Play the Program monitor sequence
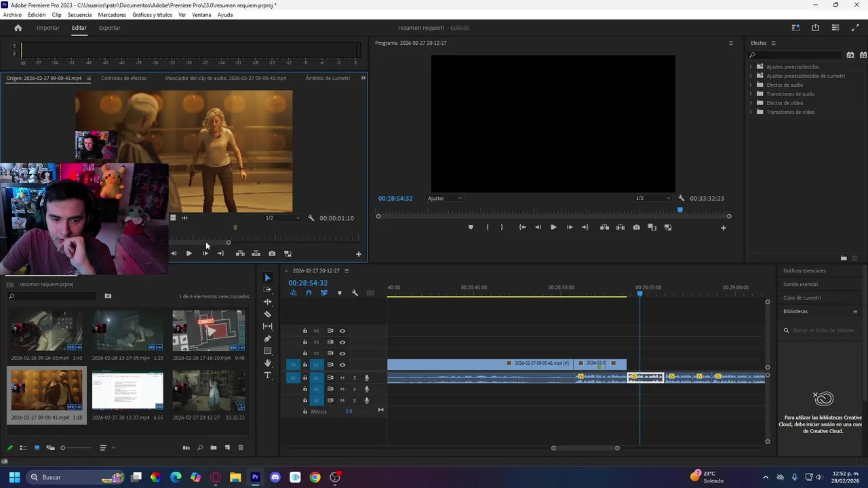Viewport: 868px width, 488px height. click(553, 227)
